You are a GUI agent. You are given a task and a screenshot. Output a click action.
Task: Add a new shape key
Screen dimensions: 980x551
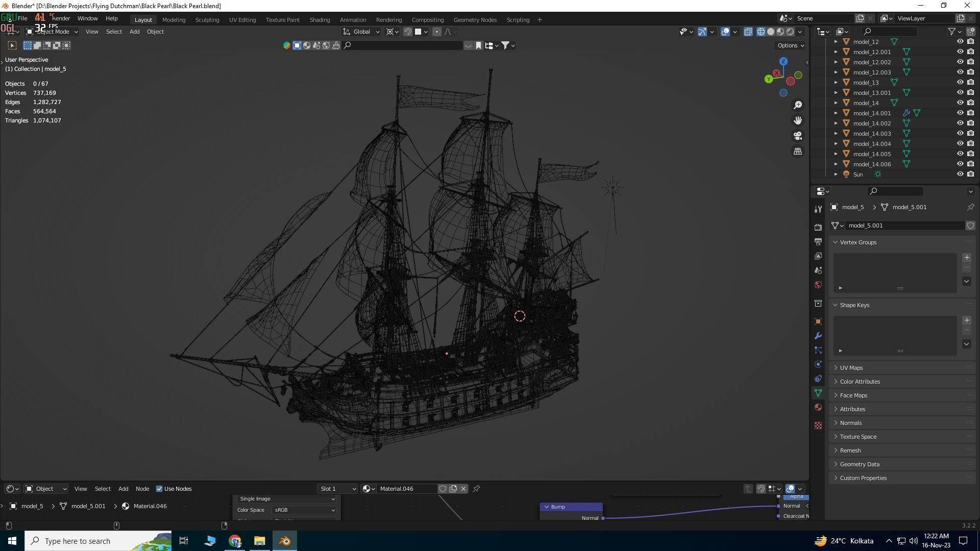pyautogui.click(x=967, y=320)
